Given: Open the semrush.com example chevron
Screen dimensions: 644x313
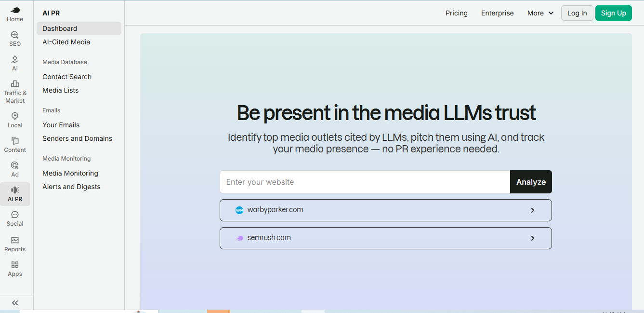Looking at the screenshot, I should coord(533,238).
